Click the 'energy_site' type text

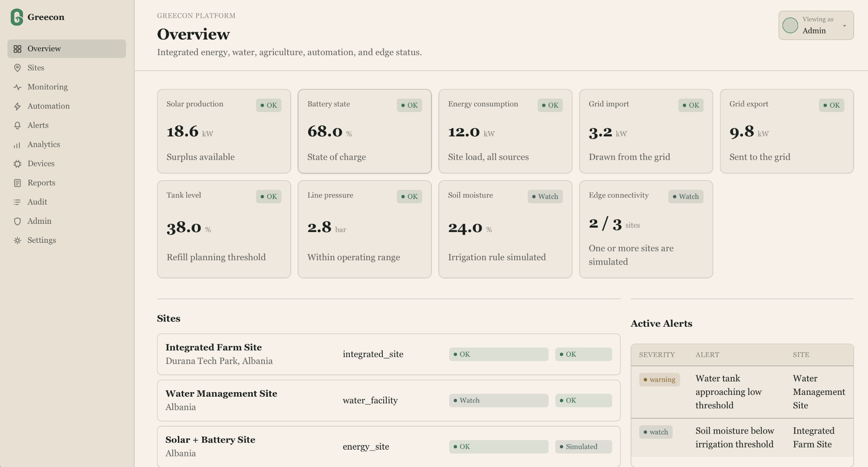[x=366, y=446]
